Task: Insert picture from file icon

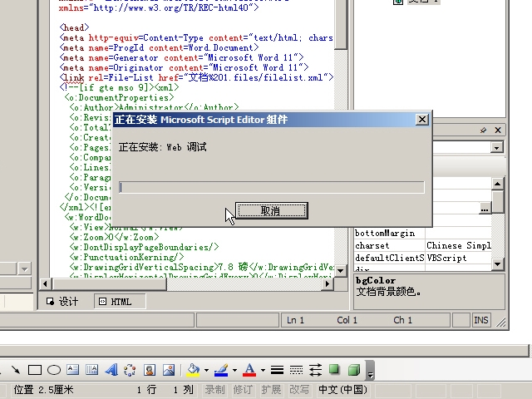Action: 169,370
